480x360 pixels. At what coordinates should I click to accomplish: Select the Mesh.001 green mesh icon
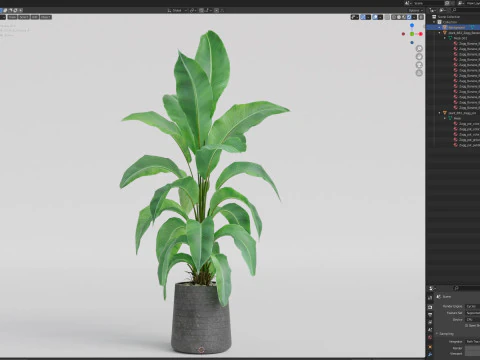[x=450, y=38]
